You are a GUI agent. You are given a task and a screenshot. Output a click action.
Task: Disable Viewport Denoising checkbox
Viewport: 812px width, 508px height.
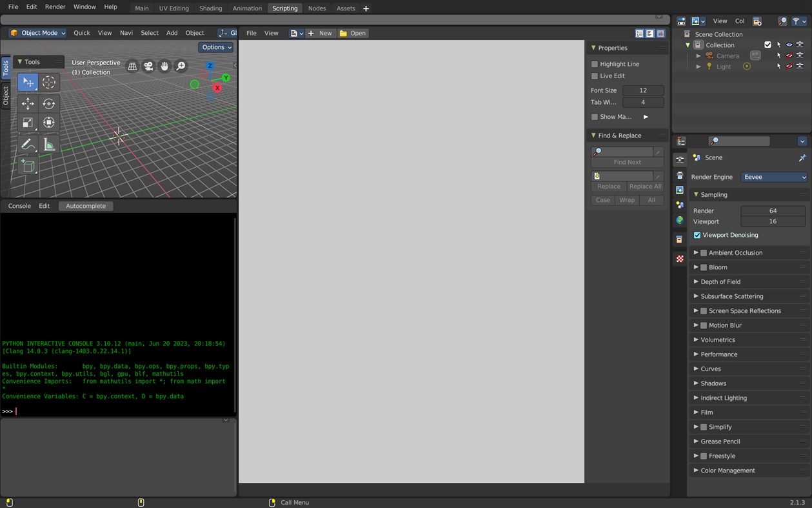click(x=697, y=235)
